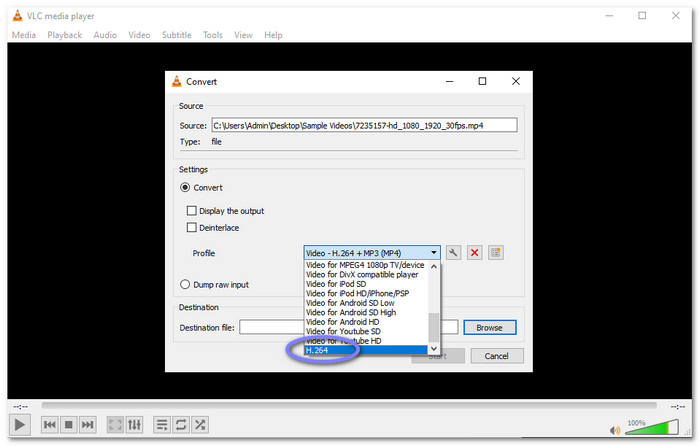700x446 pixels.
Task: Adjust the volume slider at 100%
Action: pyautogui.click(x=653, y=427)
